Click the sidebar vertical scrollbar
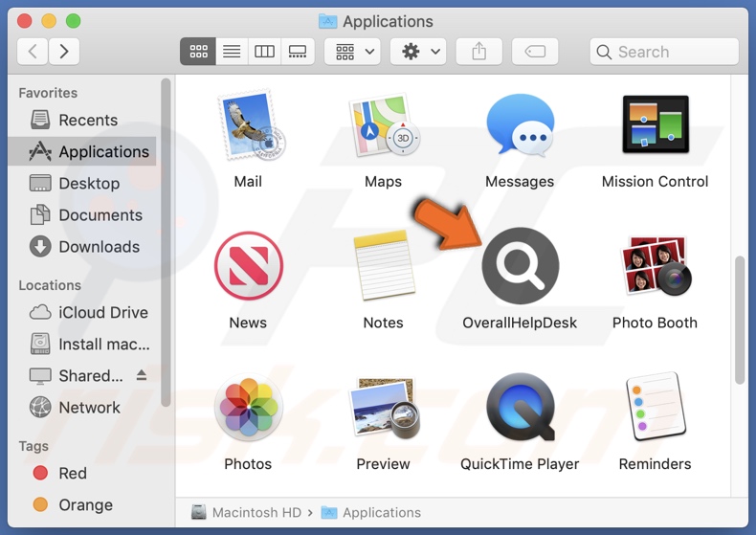Image resolution: width=756 pixels, height=535 pixels. coord(166,242)
